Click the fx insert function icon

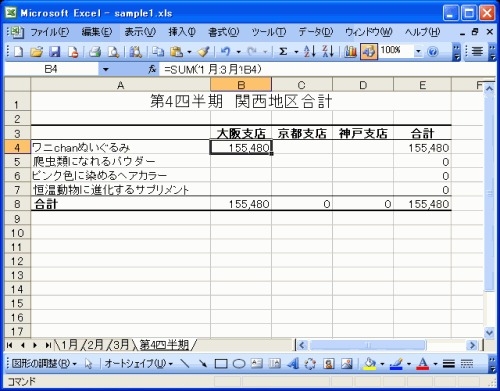tap(152, 69)
